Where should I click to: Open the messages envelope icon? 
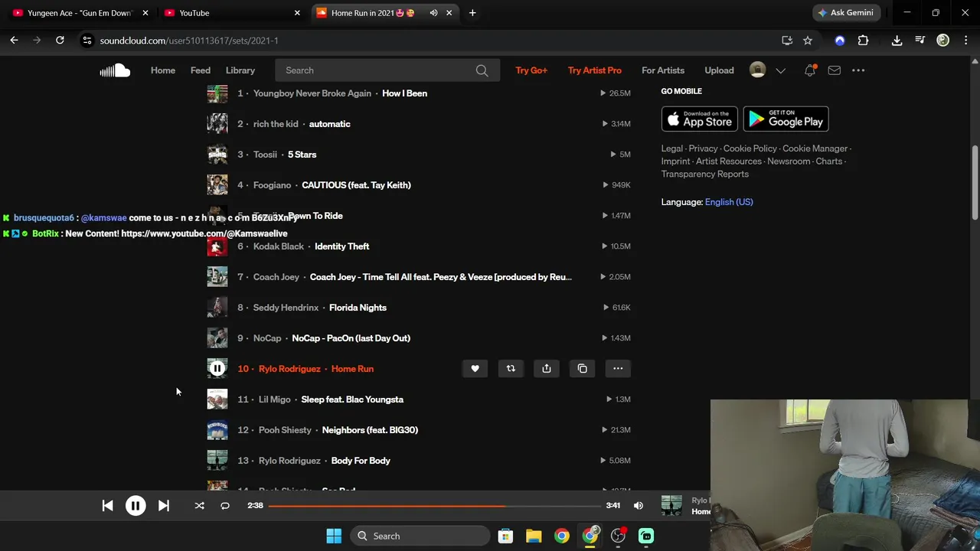click(x=834, y=70)
